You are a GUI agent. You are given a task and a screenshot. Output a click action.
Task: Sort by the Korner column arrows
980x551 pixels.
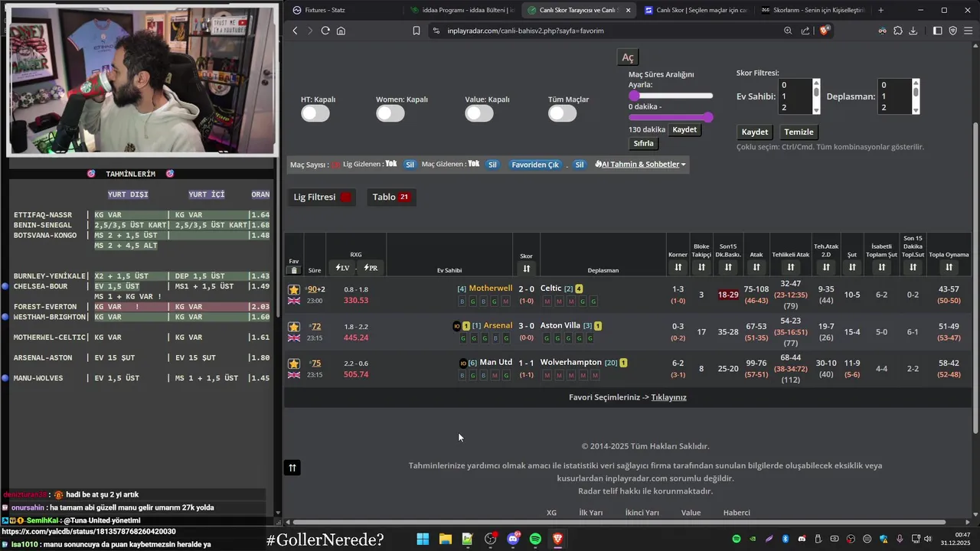(x=678, y=267)
